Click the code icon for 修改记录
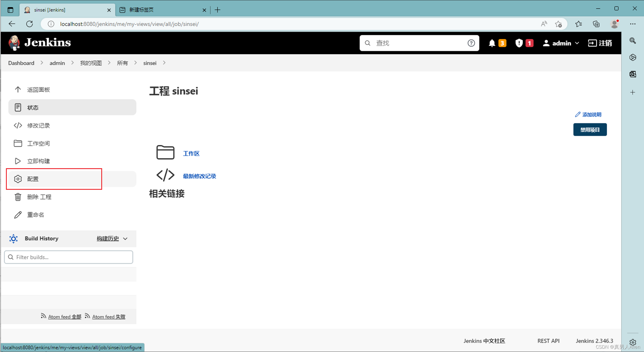This screenshot has width=644, height=352. tap(18, 125)
